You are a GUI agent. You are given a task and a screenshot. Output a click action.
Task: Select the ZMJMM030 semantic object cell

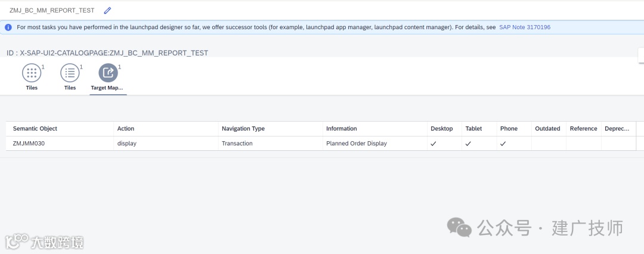29,144
